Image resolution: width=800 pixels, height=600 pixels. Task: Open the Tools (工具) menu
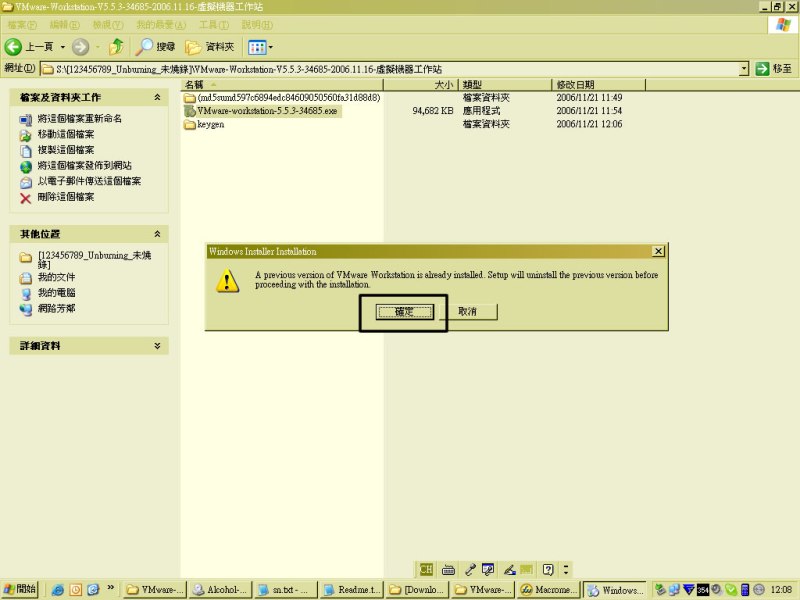click(214, 25)
